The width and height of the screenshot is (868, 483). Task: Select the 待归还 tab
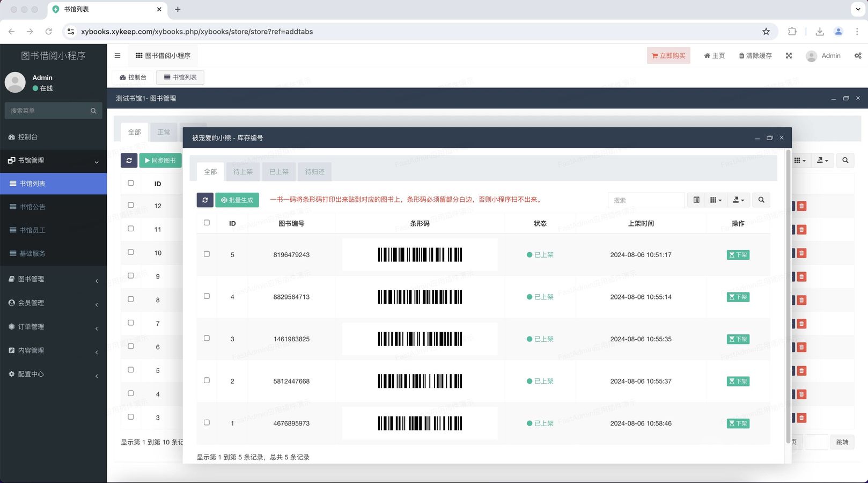[x=314, y=172]
